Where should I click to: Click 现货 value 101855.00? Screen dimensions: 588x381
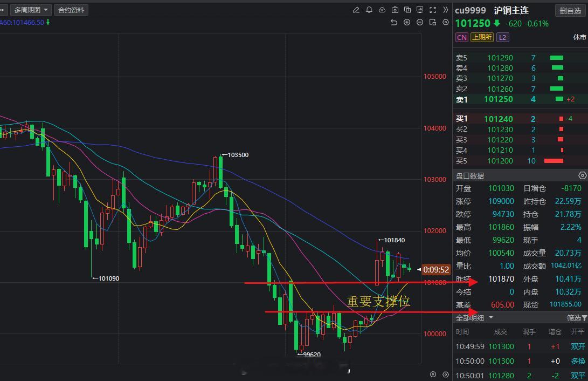point(565,304)
